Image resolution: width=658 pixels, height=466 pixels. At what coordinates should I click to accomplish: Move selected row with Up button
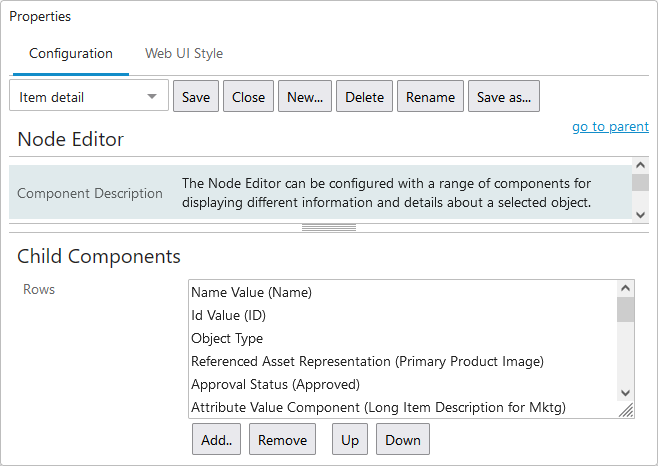pos(350,440)
